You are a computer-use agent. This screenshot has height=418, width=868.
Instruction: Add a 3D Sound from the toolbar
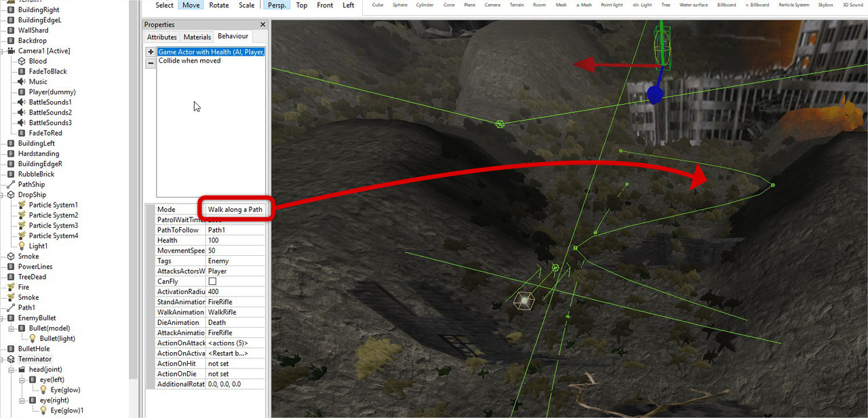852,5
